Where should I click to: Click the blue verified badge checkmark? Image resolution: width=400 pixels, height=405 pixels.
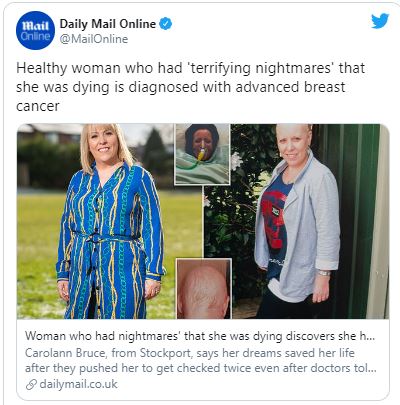tap(166, 24)
